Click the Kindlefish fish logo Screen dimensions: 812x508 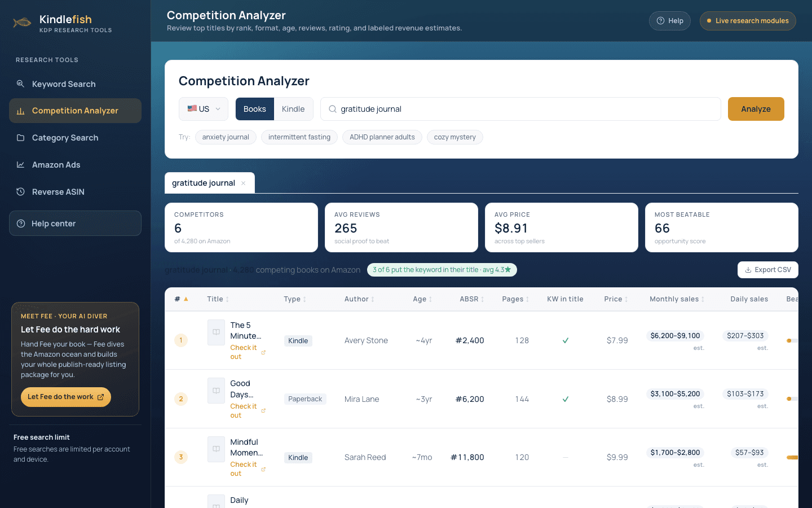(22, 23)
